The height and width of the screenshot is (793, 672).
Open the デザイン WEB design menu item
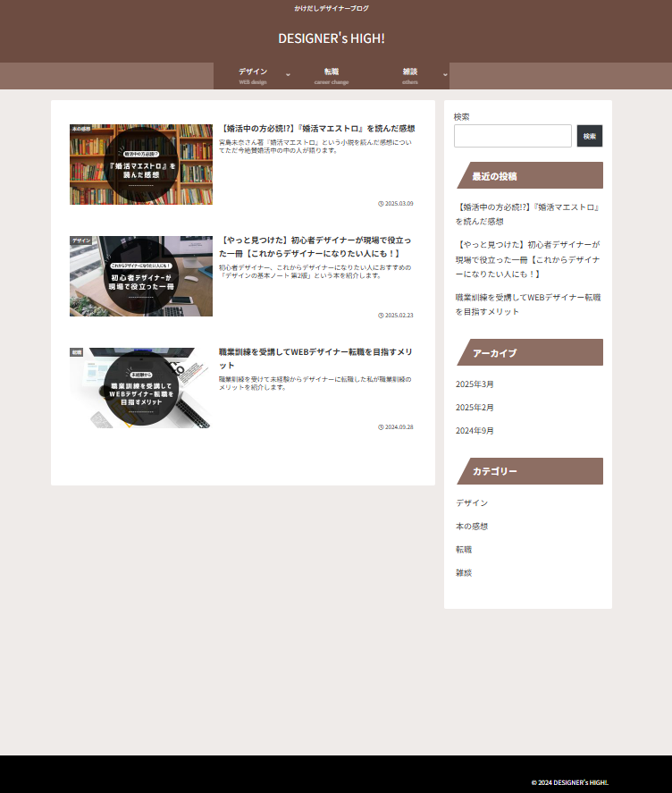click(x=253, y=76)
